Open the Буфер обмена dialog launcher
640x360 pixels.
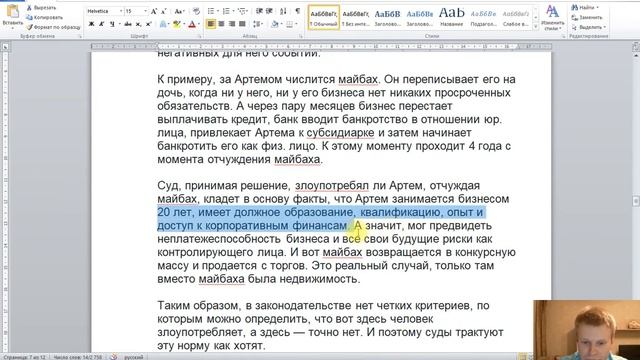tap(80, 36)
